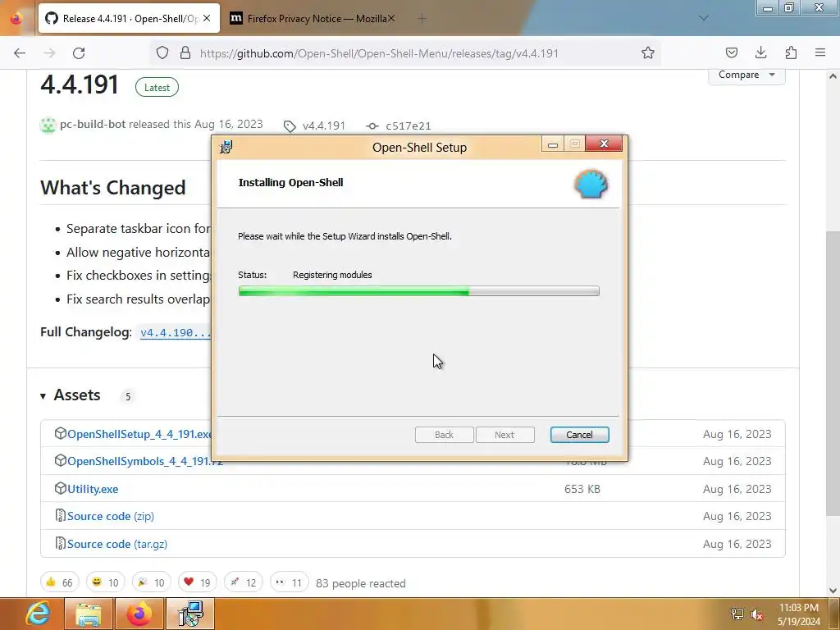Download the Utility.exe asset

click(x=93, y=489)
